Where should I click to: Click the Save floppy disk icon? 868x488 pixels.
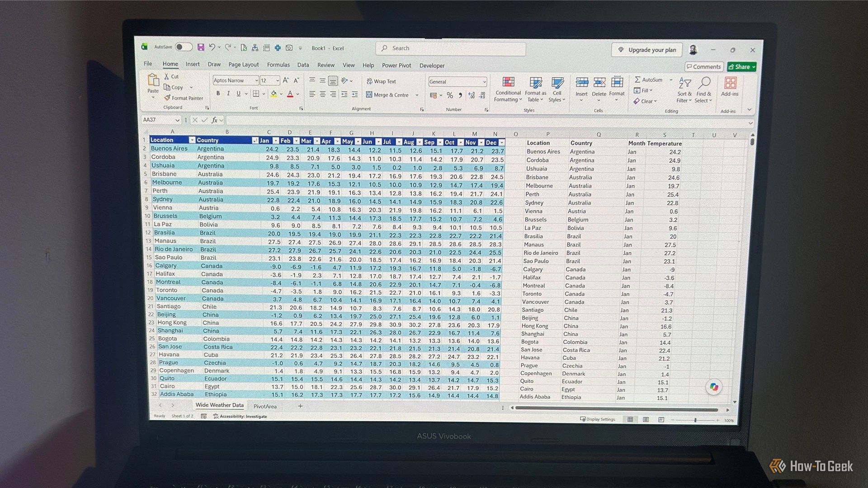201,47
